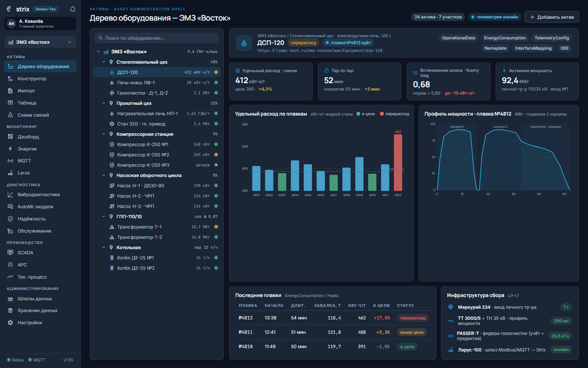The height and width of the screenshot is (368, 588).
Task: Select Трансформатор Т-1 tree row
Action: (157, 227)
